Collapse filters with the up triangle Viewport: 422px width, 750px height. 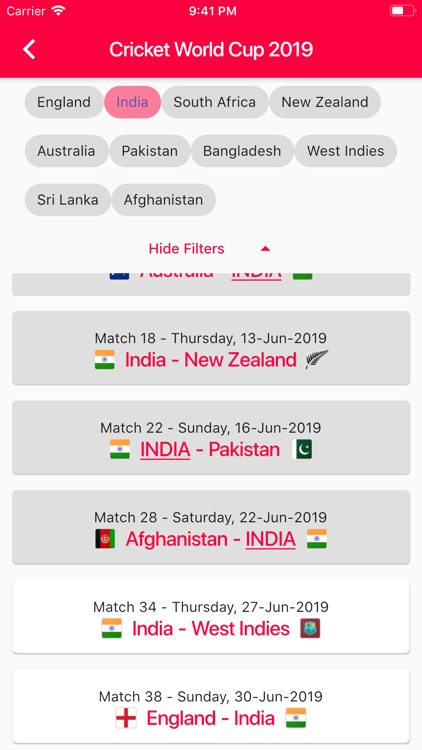click(266, 249)
